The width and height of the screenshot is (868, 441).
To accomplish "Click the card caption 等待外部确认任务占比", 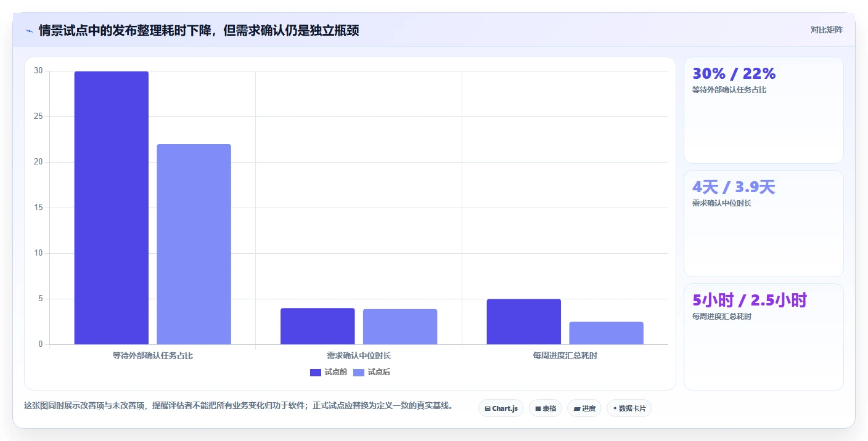I will pos(729,90).
